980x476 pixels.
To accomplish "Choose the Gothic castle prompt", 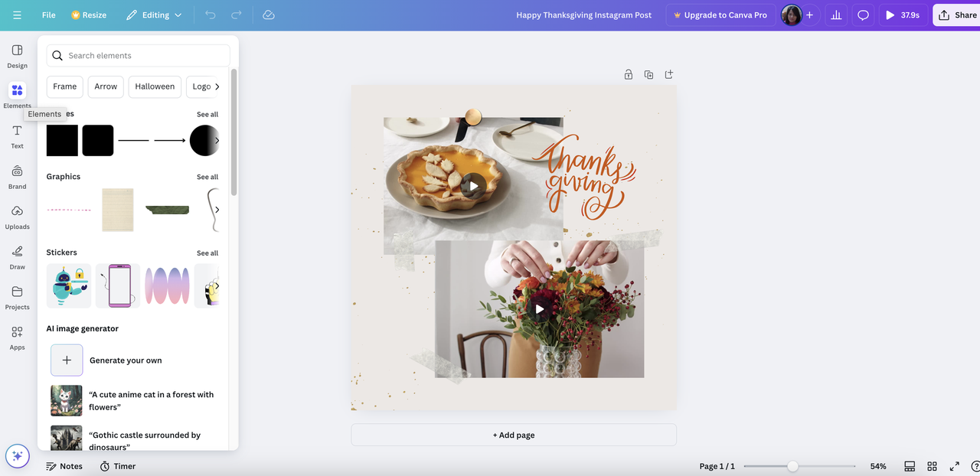I will pos(133,439).
